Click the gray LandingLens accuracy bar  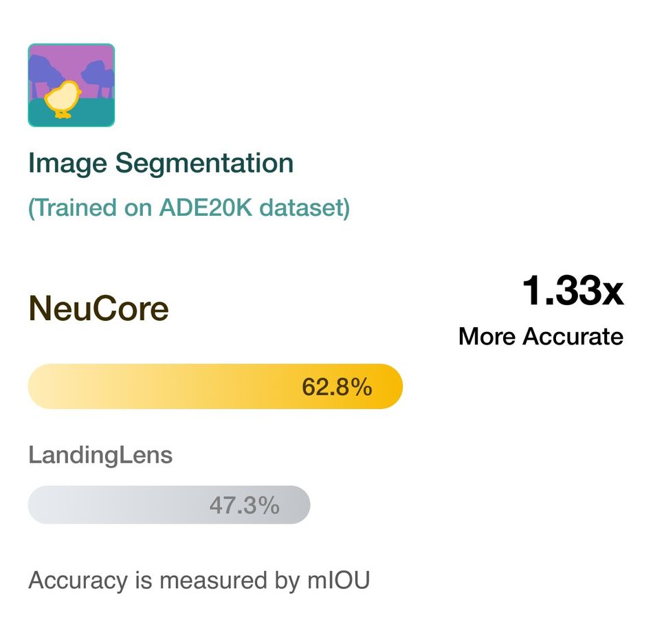(x=169, y=505)
